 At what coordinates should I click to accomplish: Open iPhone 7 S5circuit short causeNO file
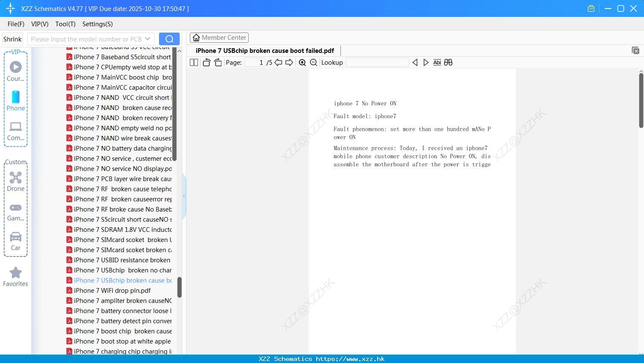(x=119, y=220)
